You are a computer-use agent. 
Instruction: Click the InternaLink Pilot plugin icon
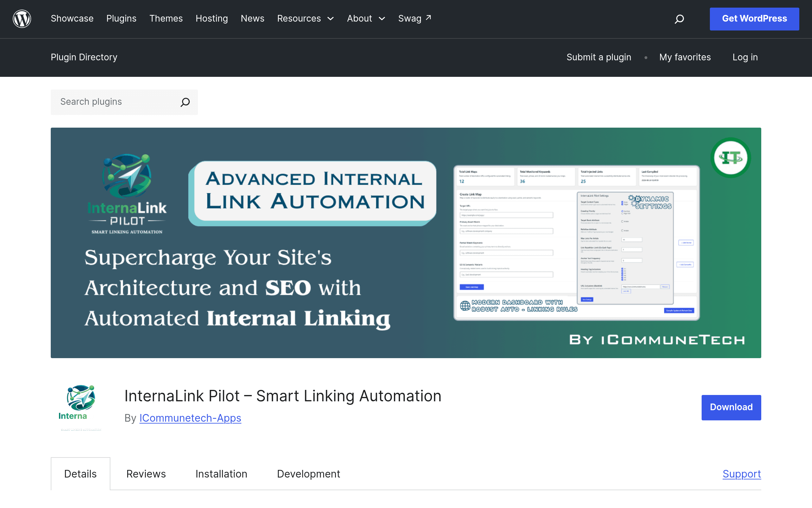(x=81, y=407)
